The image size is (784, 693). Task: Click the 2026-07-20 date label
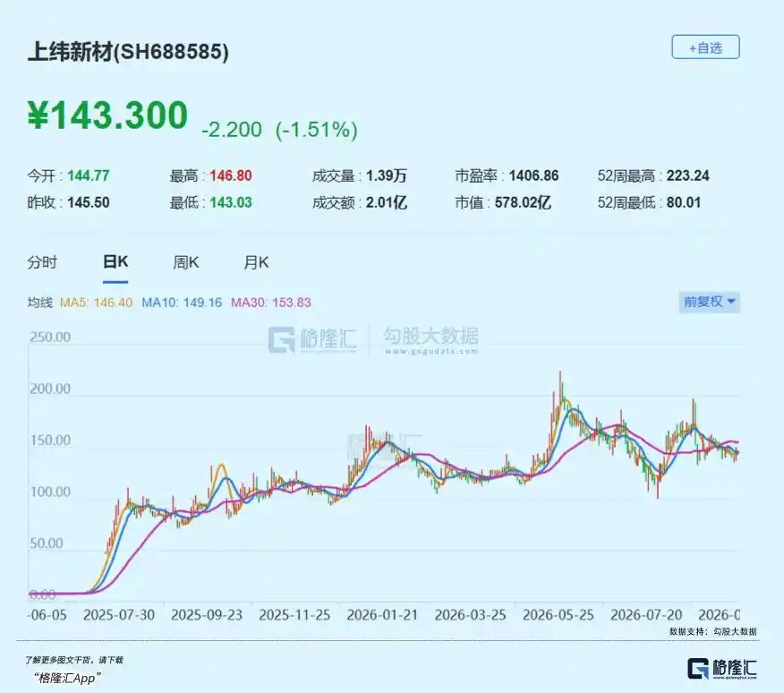click(x=646, y=615)
